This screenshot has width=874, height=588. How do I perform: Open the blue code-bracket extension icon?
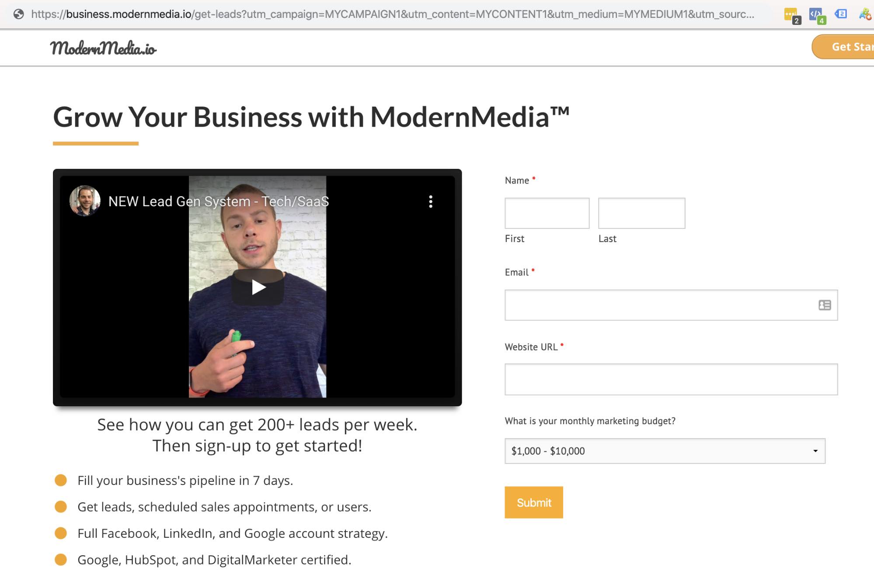pos(816,15)
